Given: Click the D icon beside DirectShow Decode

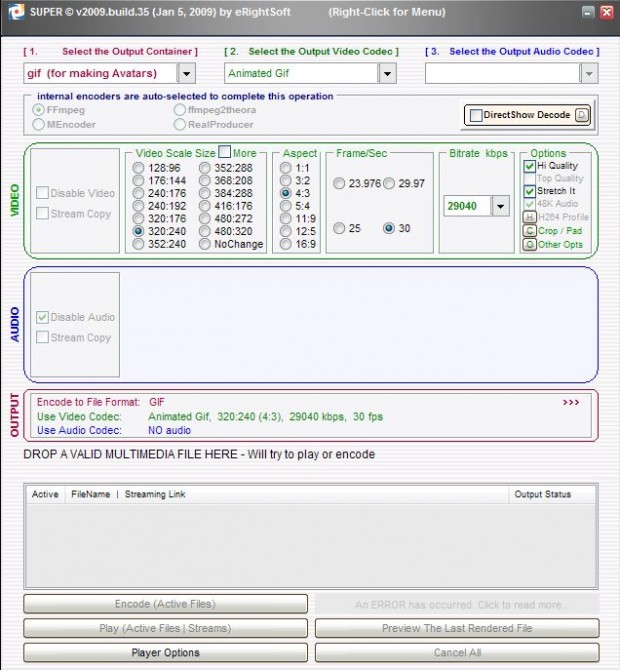Looking at the screenshot, I should coord(582,115).
